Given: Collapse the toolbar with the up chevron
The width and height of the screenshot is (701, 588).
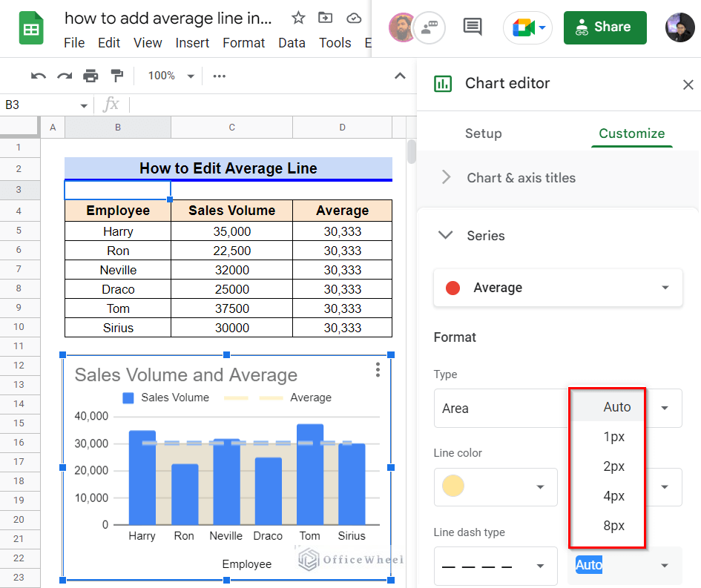Looking at the screenshot, I should tap(400, 76).
